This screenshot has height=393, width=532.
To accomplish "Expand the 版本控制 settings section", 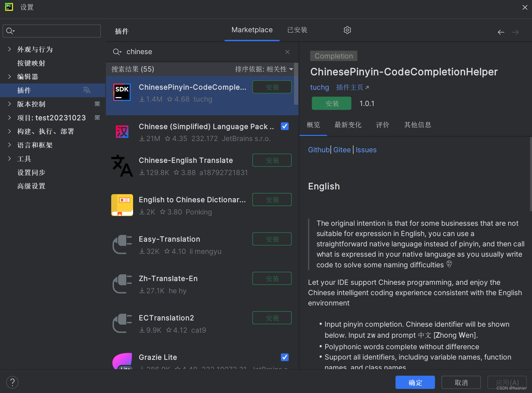I will (9, 104).
